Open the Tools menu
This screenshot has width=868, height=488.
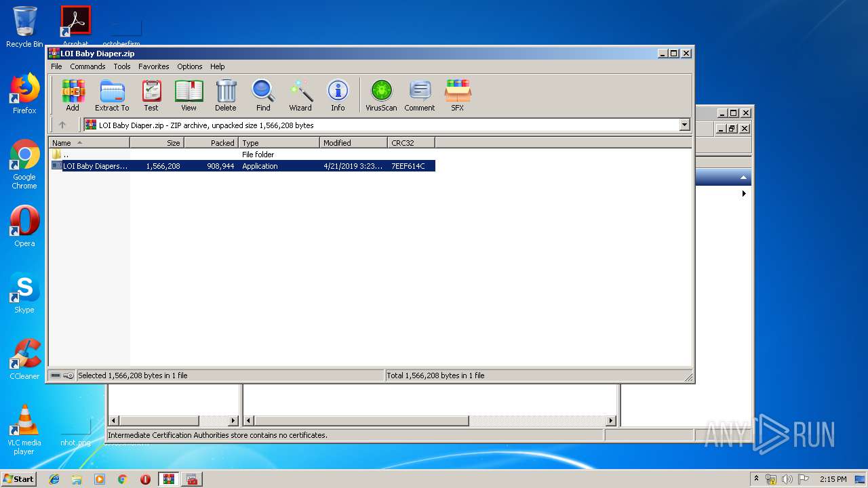[122, 66]
